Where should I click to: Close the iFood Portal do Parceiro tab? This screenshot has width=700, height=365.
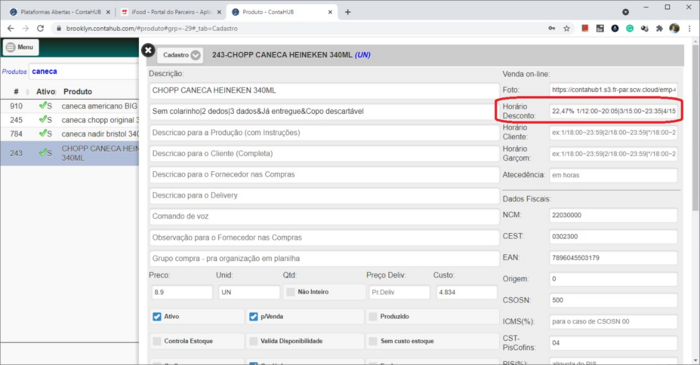click(x=219, y=12)
